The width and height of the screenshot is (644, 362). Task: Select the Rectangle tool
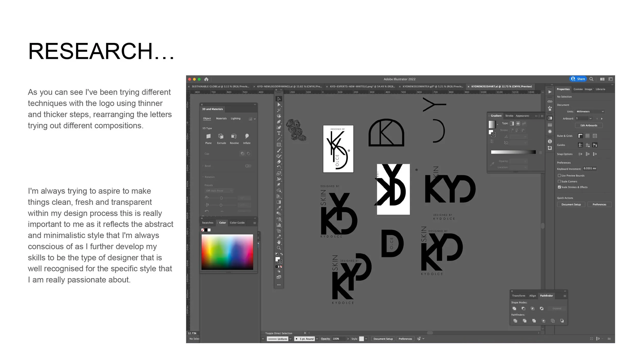[279, 145]
